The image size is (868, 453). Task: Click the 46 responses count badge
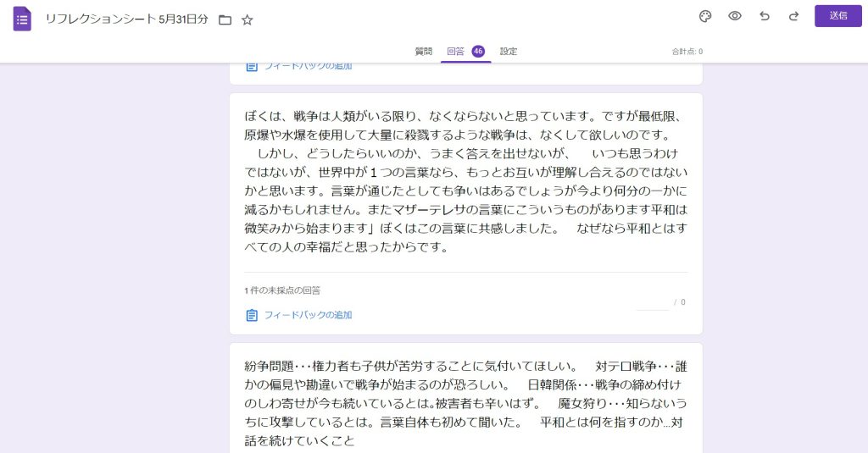click(x=478, y=52)
